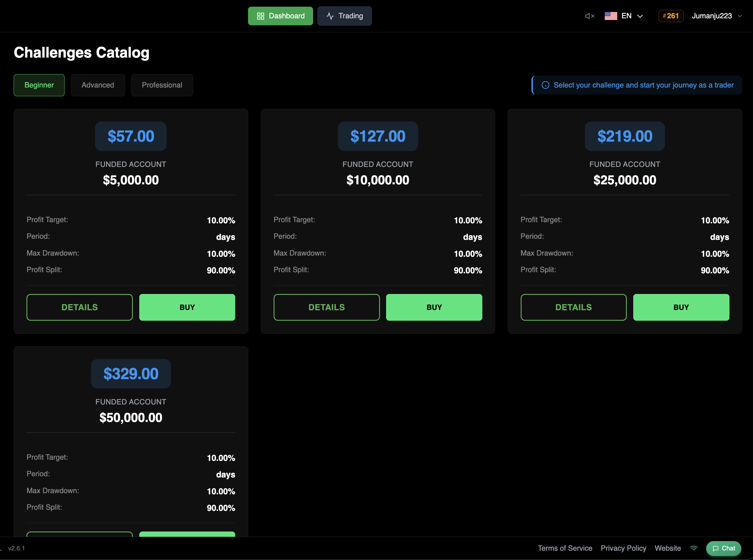
Task: Click the $329.00 price badge
Action: coord(131,374)
